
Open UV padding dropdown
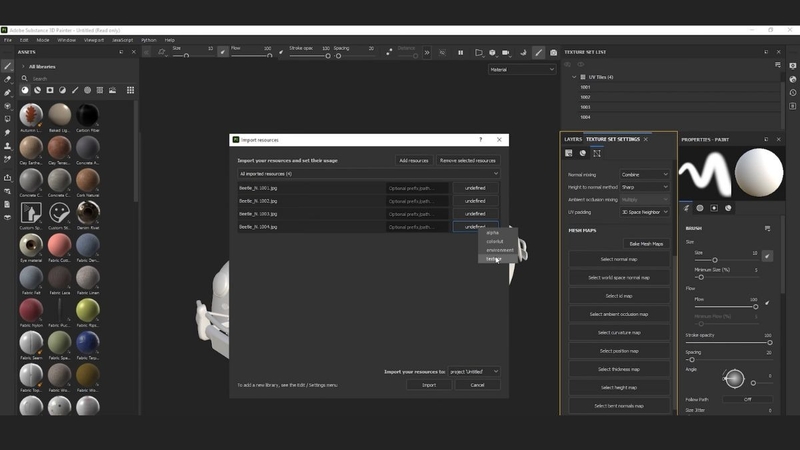(644, 212)
